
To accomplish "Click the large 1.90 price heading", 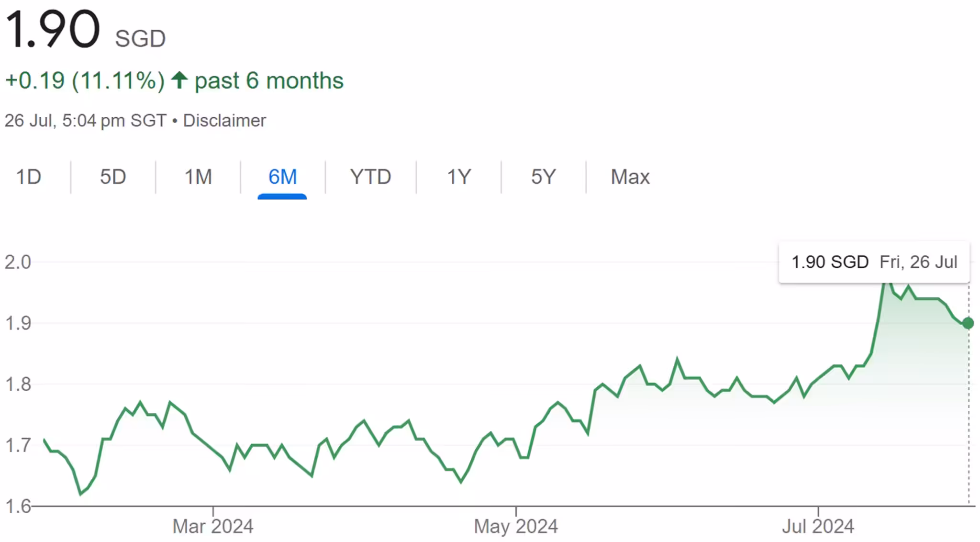I will pyautogui.click(x=53, y=30).
